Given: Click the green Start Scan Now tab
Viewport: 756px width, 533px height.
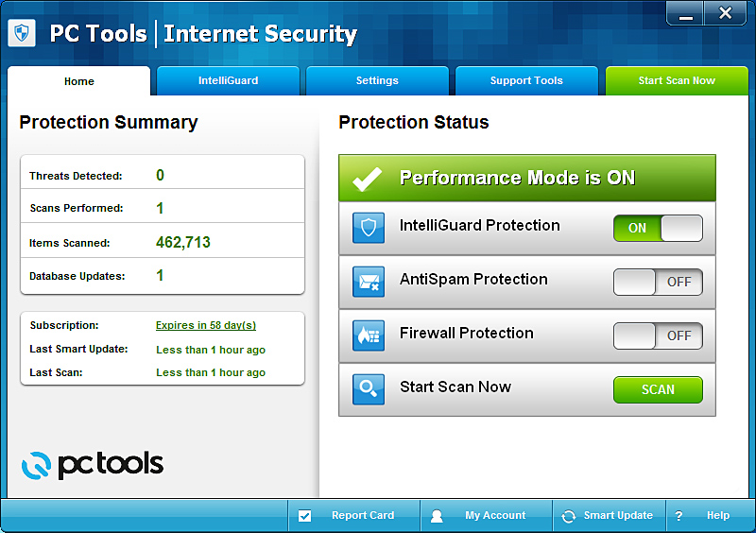Looking at the screenshot, I should coord(677,80).
